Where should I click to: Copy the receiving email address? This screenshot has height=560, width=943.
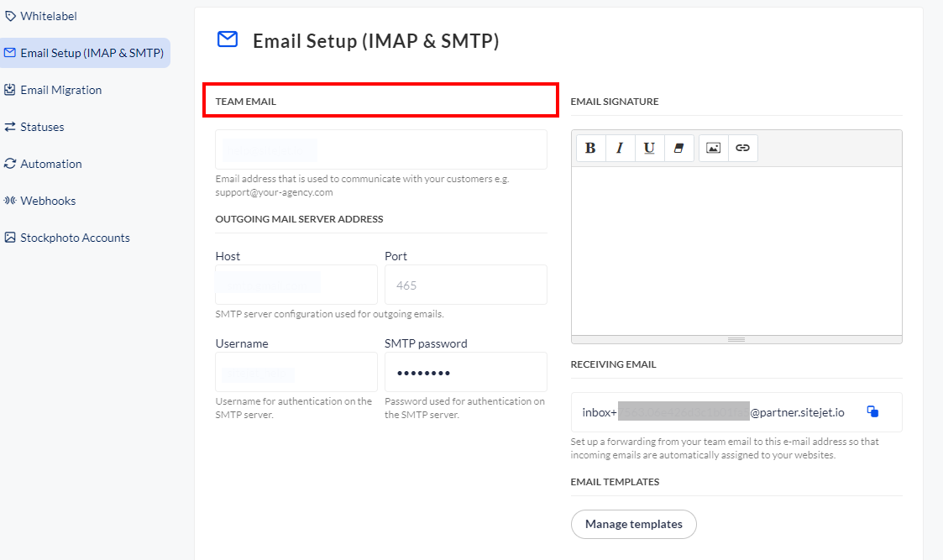tap(872, 411)
